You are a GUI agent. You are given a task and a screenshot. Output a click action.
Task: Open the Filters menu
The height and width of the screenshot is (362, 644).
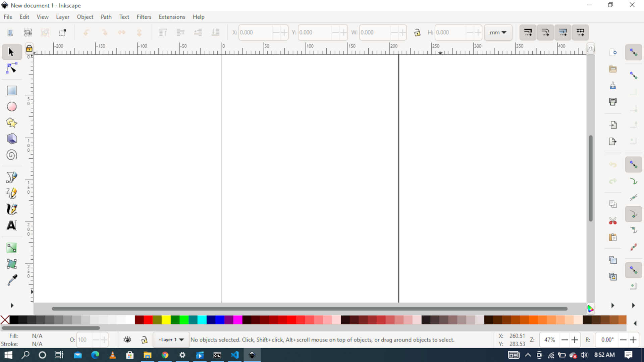pos(144,17)
